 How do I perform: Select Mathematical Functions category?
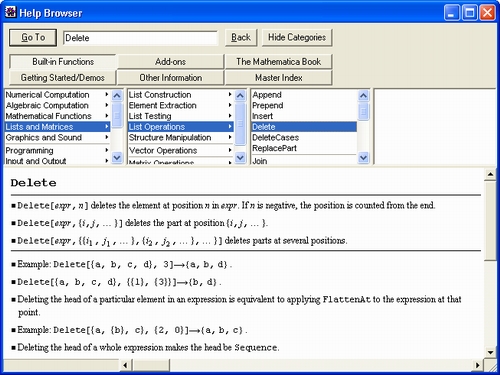point(57,116)
